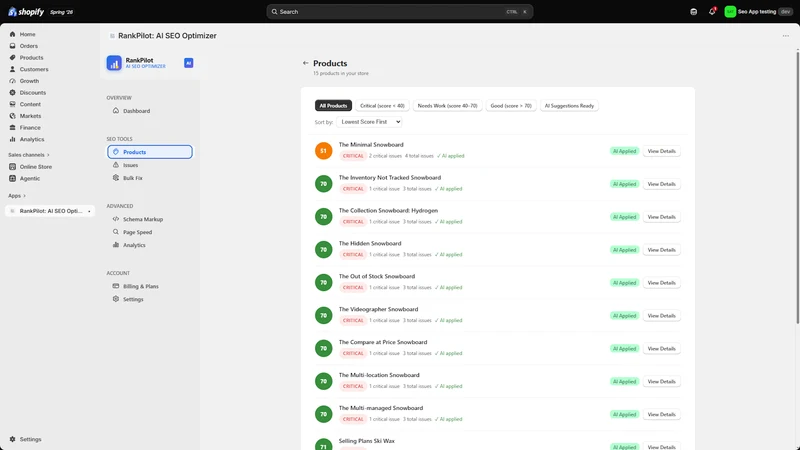
Task: Click the Products tag icon in the Shopify sidebar
Action: (12, 58)
